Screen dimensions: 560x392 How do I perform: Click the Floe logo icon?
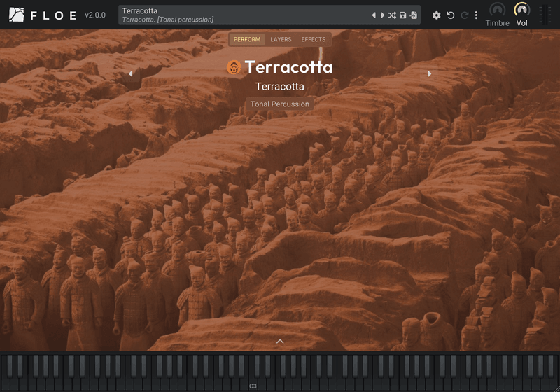point(16,15)
